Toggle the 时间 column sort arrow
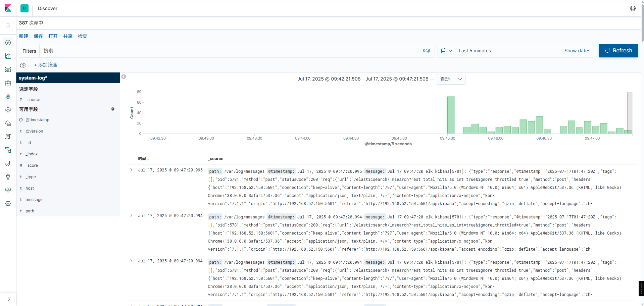 coord(148,159)
